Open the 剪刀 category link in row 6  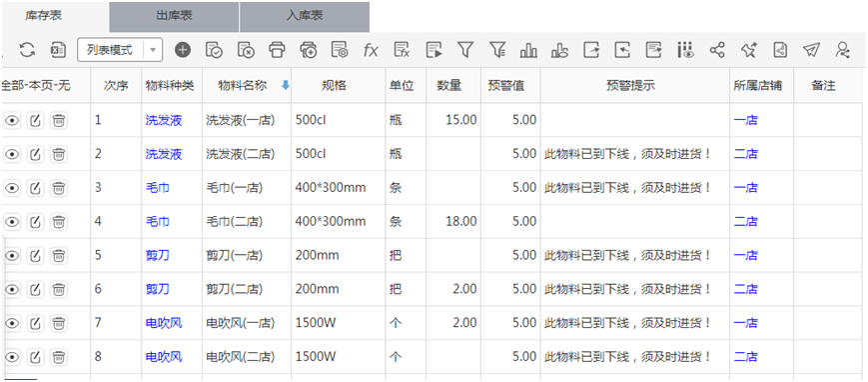coord(158,289)
